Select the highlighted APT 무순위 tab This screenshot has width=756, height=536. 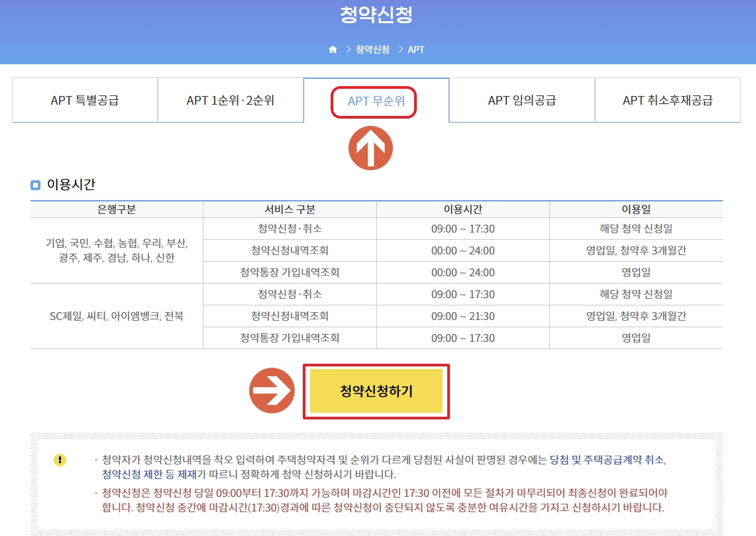click(374, 99)
